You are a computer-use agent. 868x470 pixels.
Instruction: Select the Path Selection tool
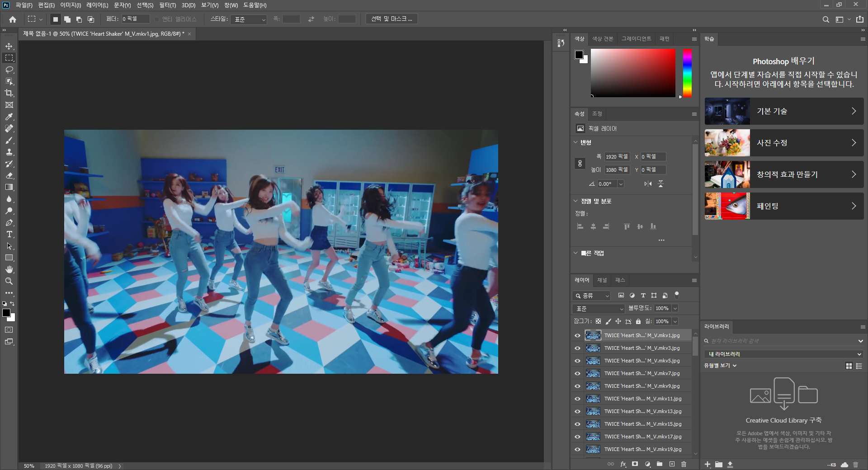9,246
